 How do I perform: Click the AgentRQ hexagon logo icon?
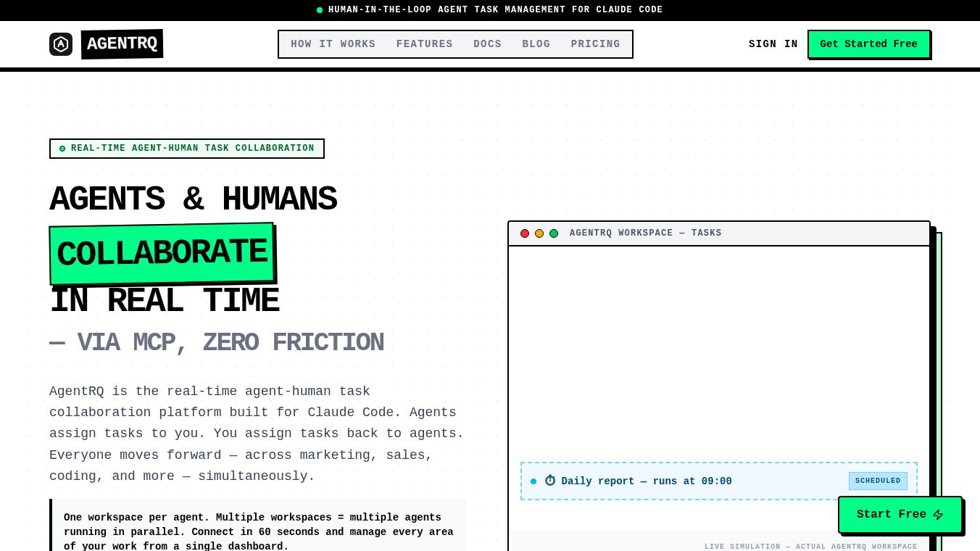point(61,44)
